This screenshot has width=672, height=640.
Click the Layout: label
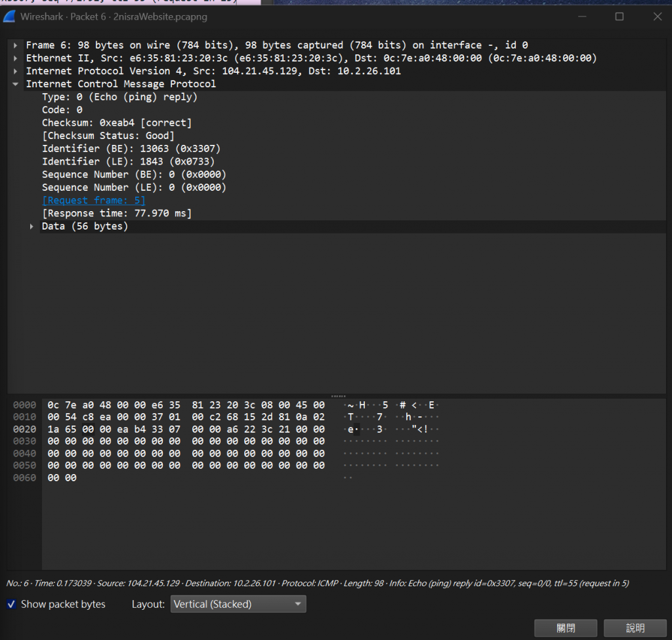point(148,604)
